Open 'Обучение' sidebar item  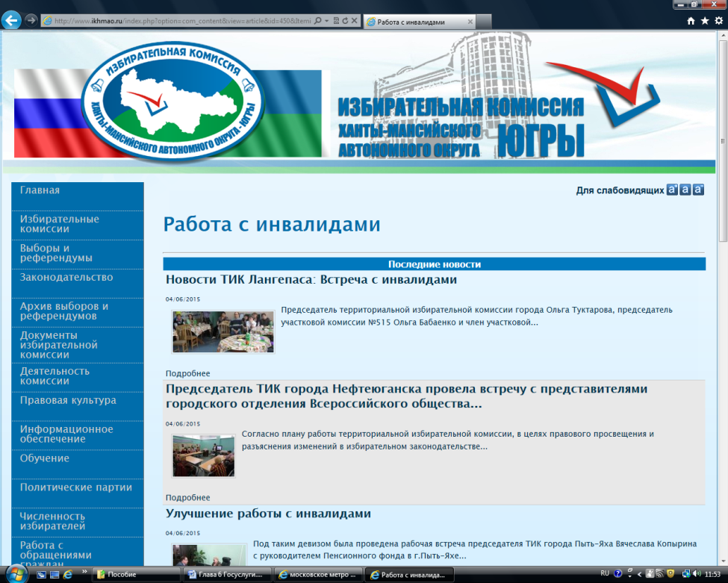point(78,464)
